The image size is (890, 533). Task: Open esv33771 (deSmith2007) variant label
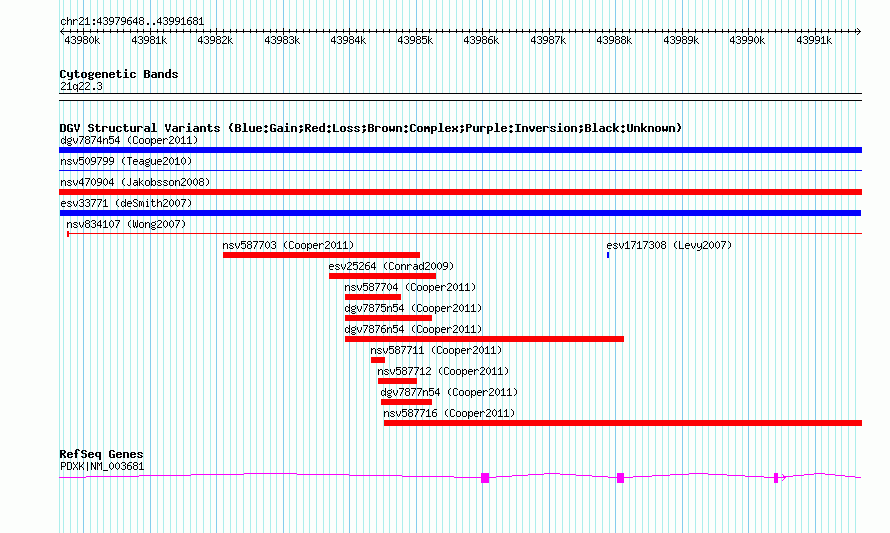click(126, 203)
